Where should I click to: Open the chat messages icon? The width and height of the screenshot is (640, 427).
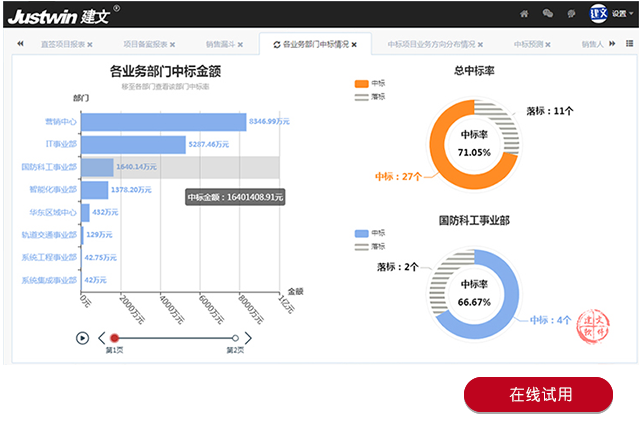click(548, 14)
